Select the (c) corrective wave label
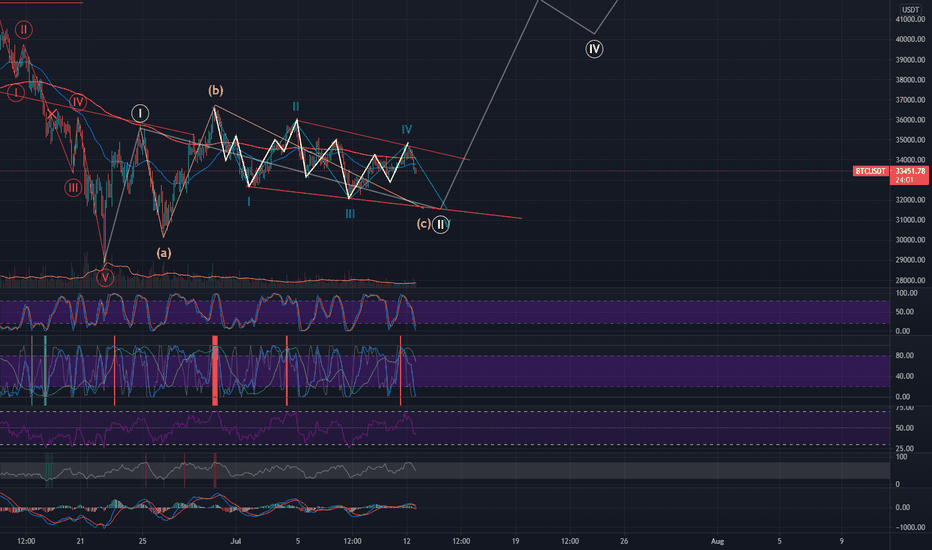The width and height of the screenshot is (932, 550). tap(423, 224)
